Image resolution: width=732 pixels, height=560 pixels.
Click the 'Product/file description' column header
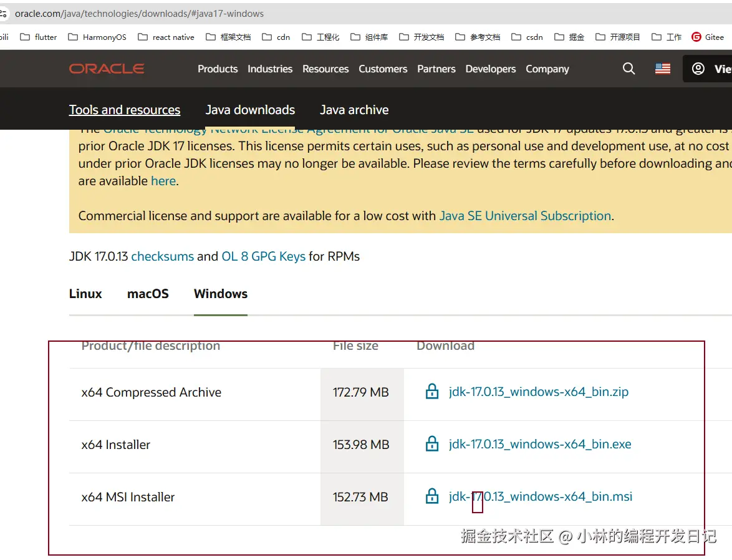click(150, 347)
